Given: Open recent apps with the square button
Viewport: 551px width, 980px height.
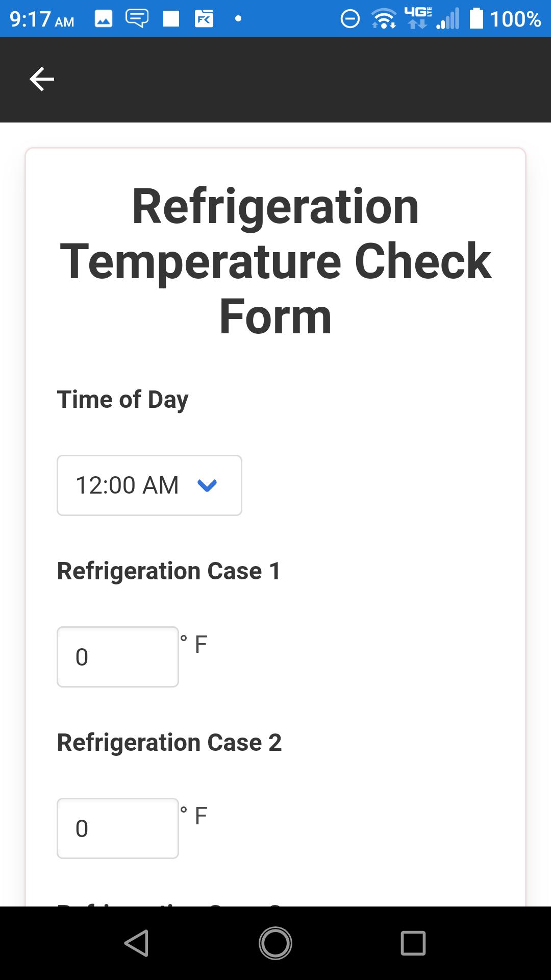Looking at the screenshot, I should (413, 943).
